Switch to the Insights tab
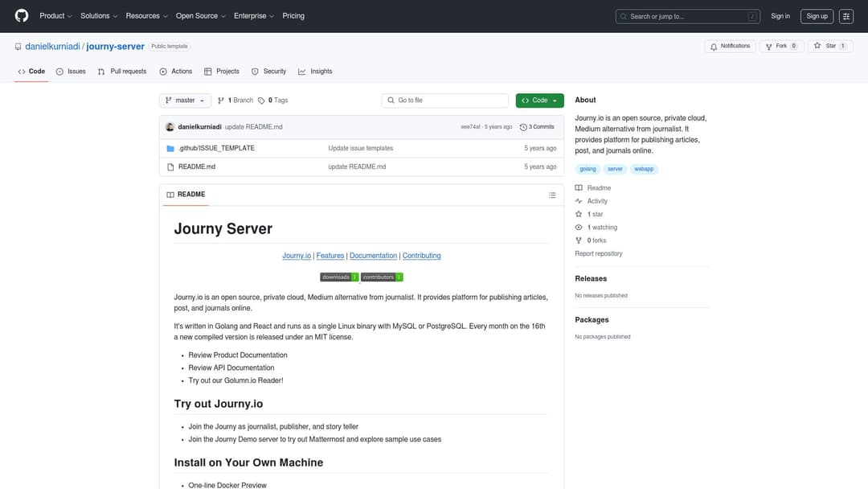Image resolution: width=868 pixels, height=489 pixels. pyautogui.click(x=316, y=72)
